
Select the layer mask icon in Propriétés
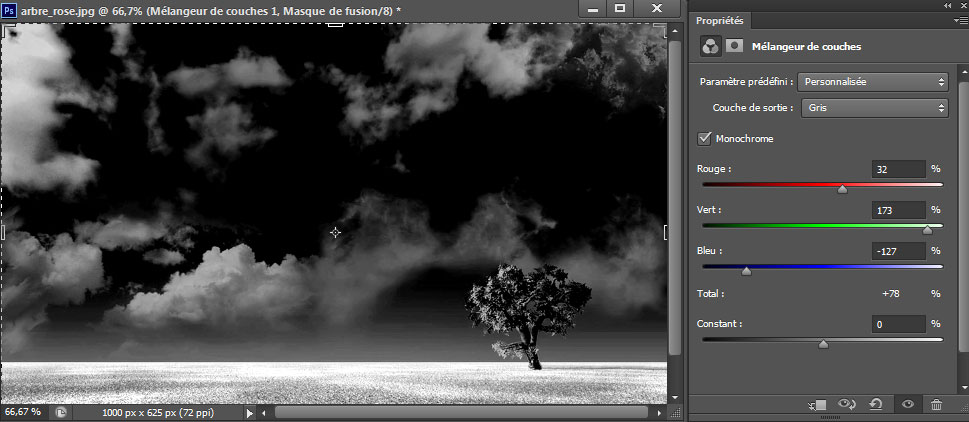click(x=734, y=46)
